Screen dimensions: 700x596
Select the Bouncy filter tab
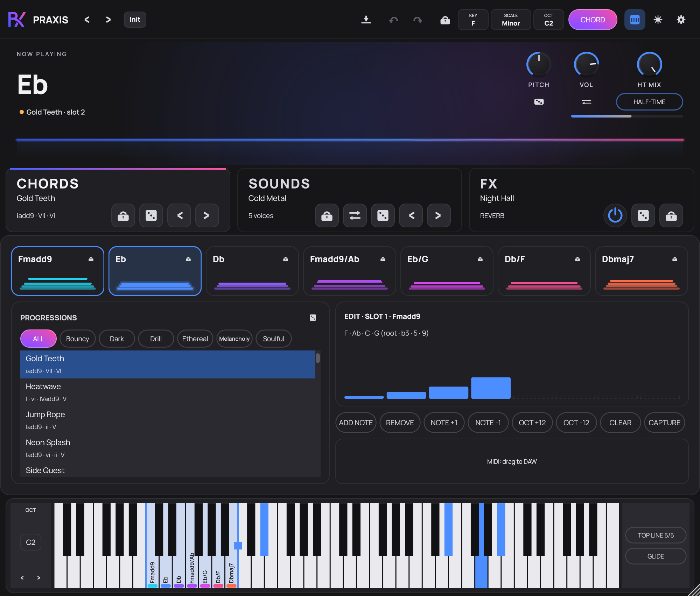point(78,339)
